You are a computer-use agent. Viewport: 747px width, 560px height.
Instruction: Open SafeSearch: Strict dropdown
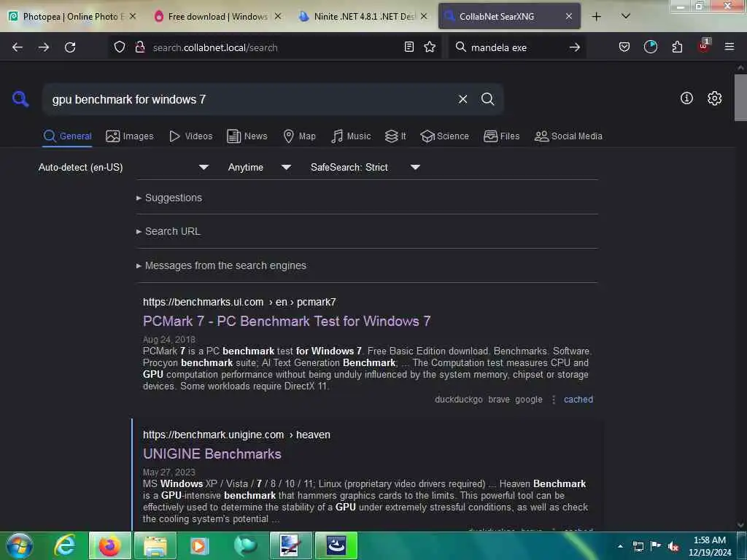[365, 167]
